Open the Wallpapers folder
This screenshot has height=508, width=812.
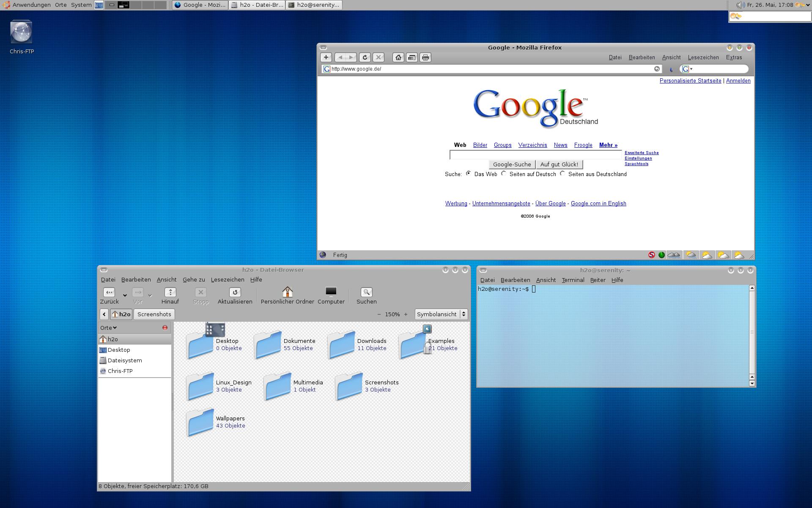coord(200,422)
